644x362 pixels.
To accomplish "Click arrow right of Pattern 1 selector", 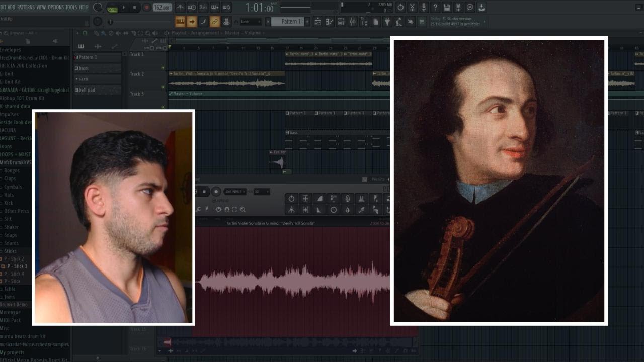I will (307, 22).
